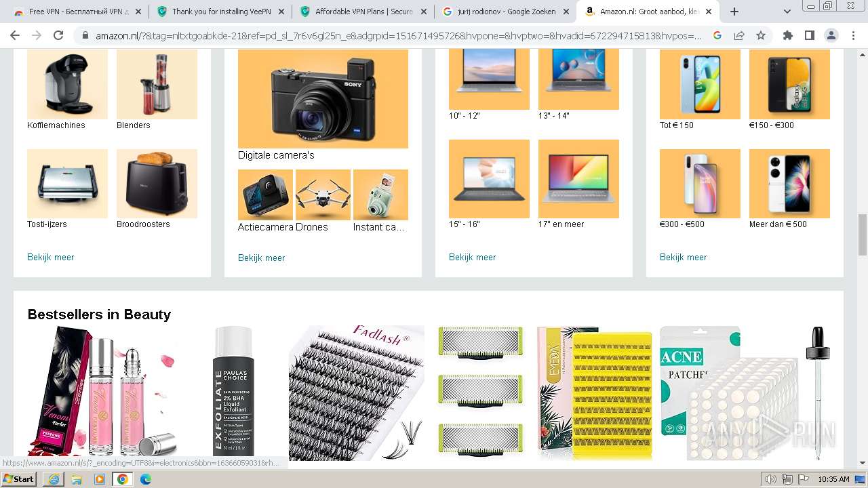Image resolution: width=868 pixels, height=488 pixels.
Task: Open the Fadlash lashes product
Action: click(x=357, y=393)
